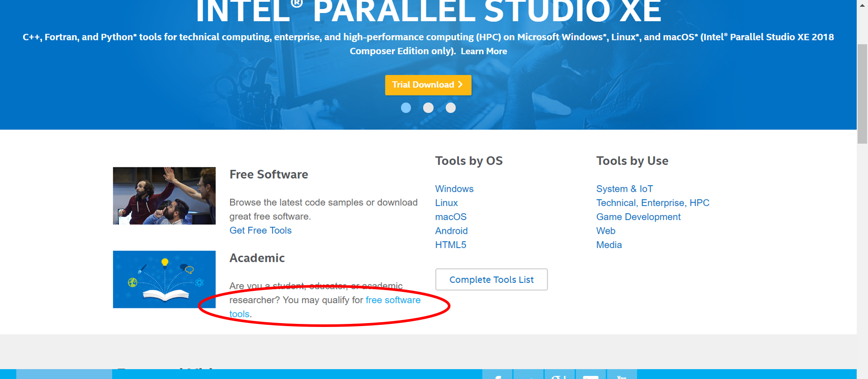
Task: Click the Tools by OS heading
Action: click(469, 161)
